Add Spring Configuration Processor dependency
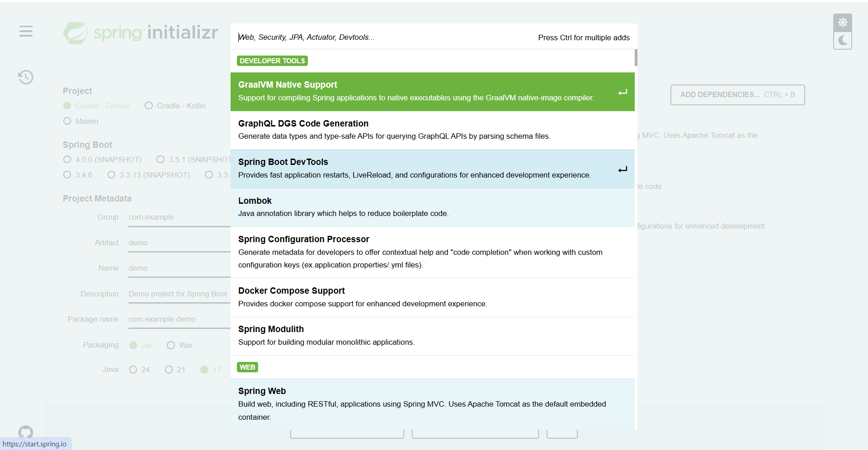 click(433, 253)
